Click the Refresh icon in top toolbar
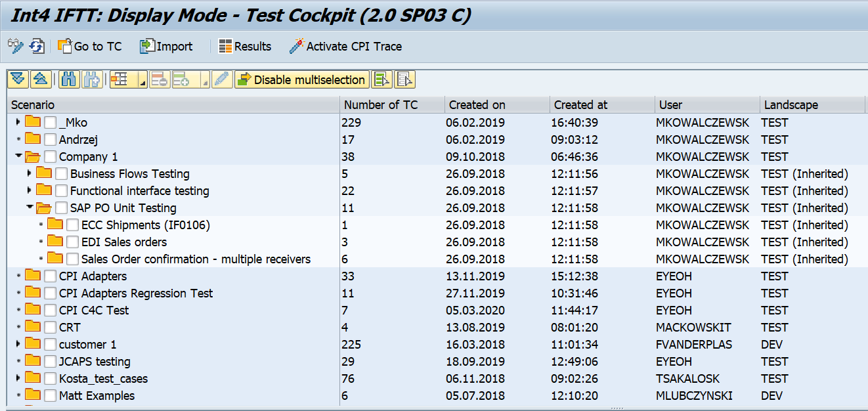 (37, 46)
